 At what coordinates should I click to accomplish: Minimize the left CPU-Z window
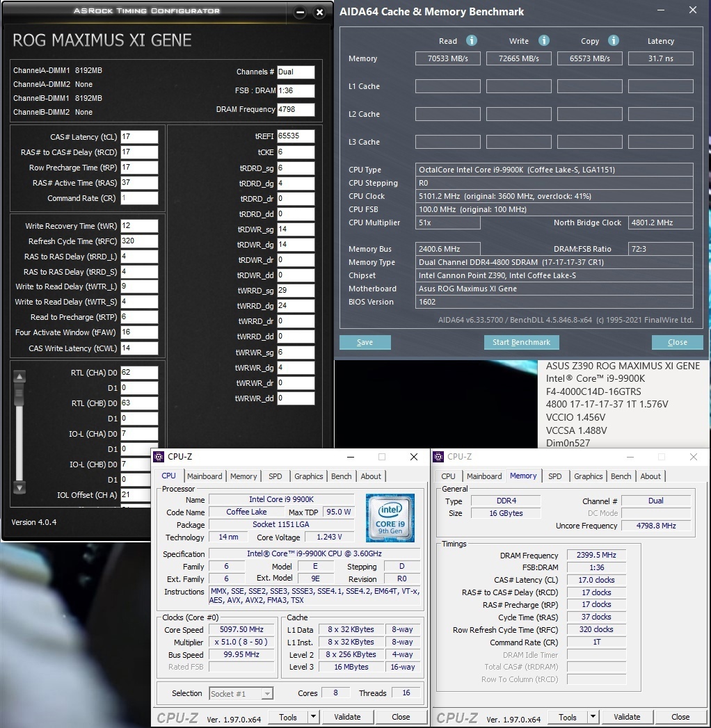point(351,457)
